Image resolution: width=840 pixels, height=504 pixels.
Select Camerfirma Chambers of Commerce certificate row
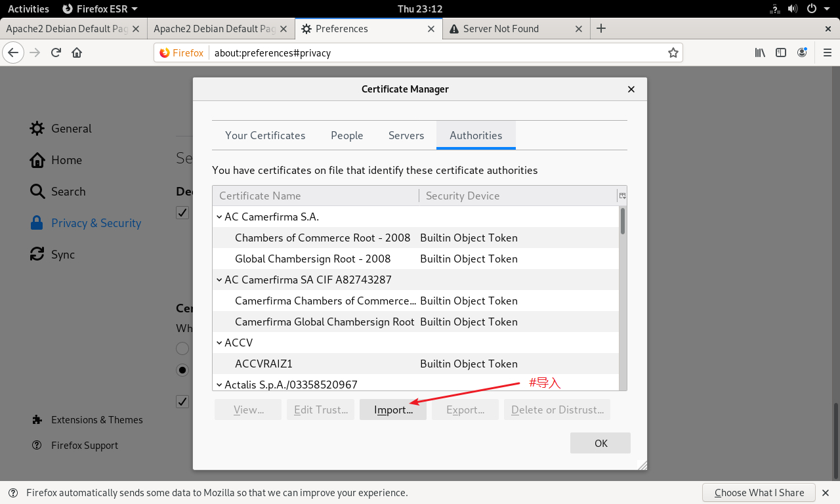pyautogui.click(x=416, y=301)
